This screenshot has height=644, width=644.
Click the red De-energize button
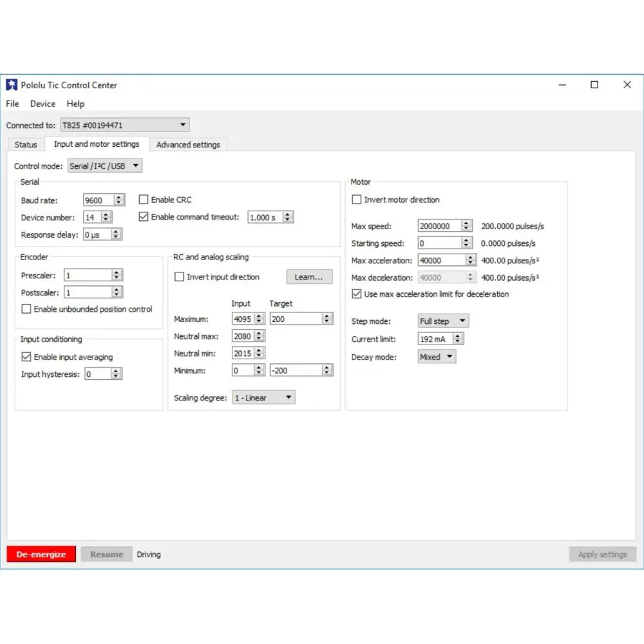pos(41,554)
